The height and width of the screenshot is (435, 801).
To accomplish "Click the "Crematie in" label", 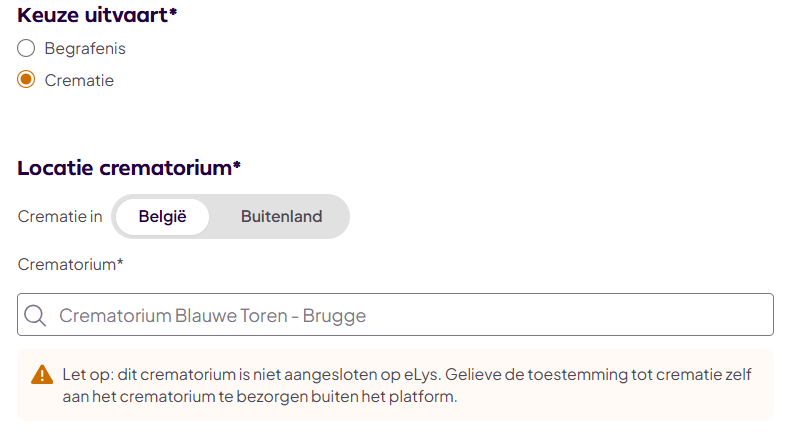I will pyautogui.click(x=60, y=217).
